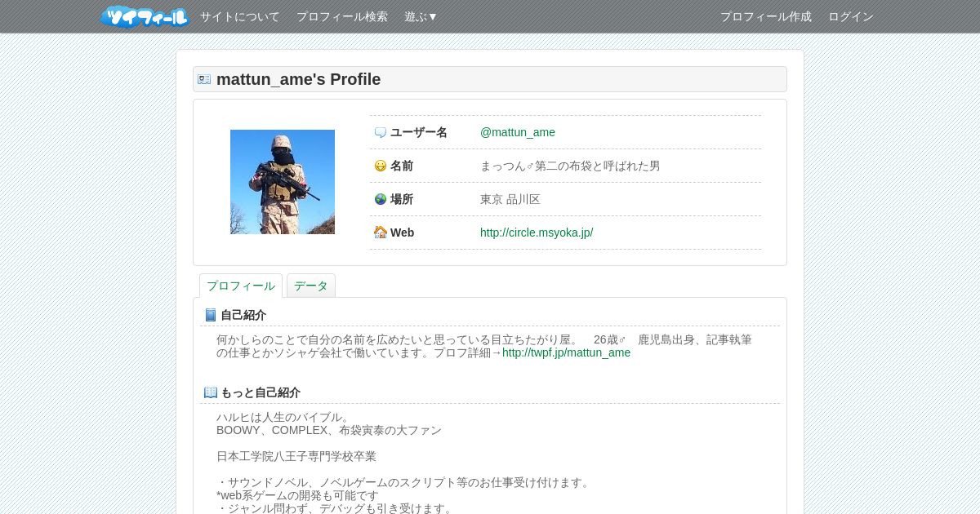This screenshot has height=514, width=980.
Task: Click the globe icon next to 場所
Action: pos(381,199)
